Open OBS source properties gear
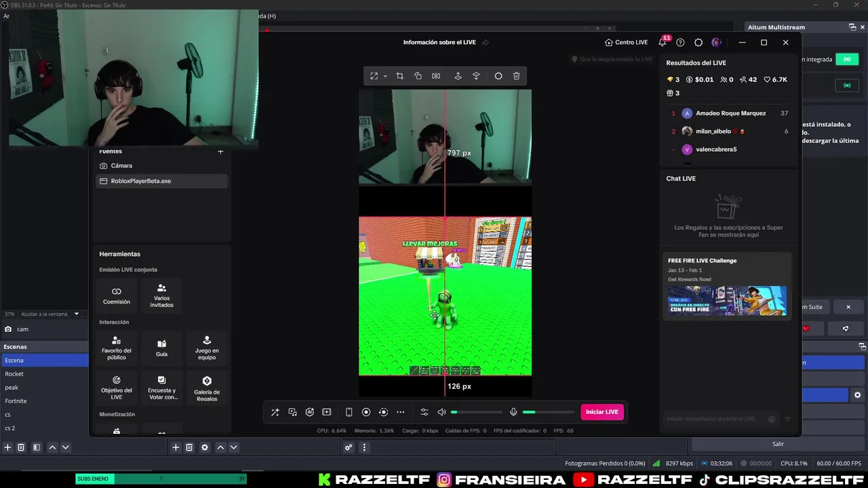The image size is (868, 488). [x=205, y=447]
